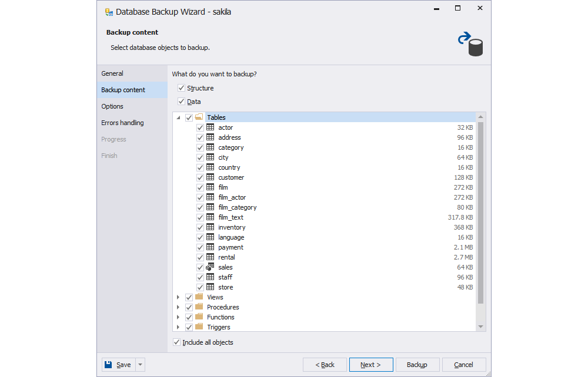This screenshot has height=377, width=588.
Task: Uncheck the Structure checkbox
Action: point(181,87)
